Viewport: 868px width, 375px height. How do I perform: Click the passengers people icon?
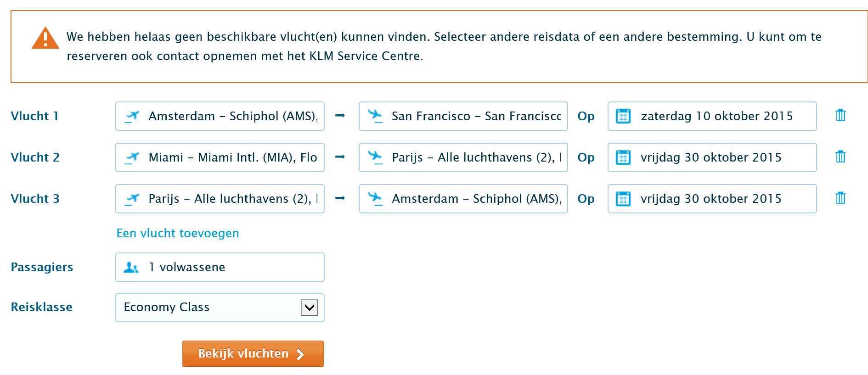[131, 267]
